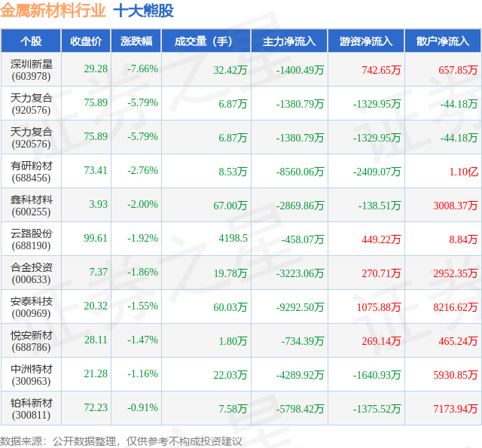Select the 个股 column header
The height and width of the screenshot is (448, 482).
(x=31, y=41)
